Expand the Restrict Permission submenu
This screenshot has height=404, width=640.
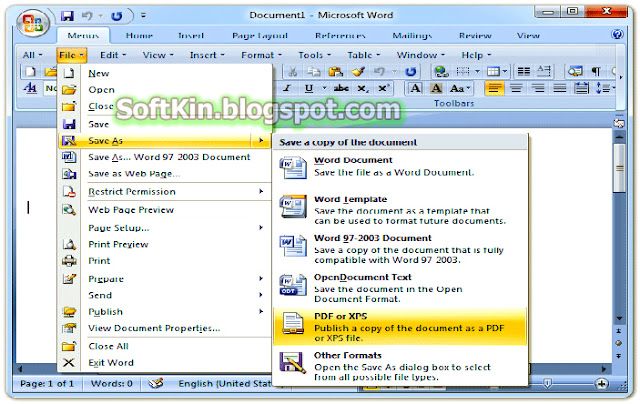coord(165,191)
